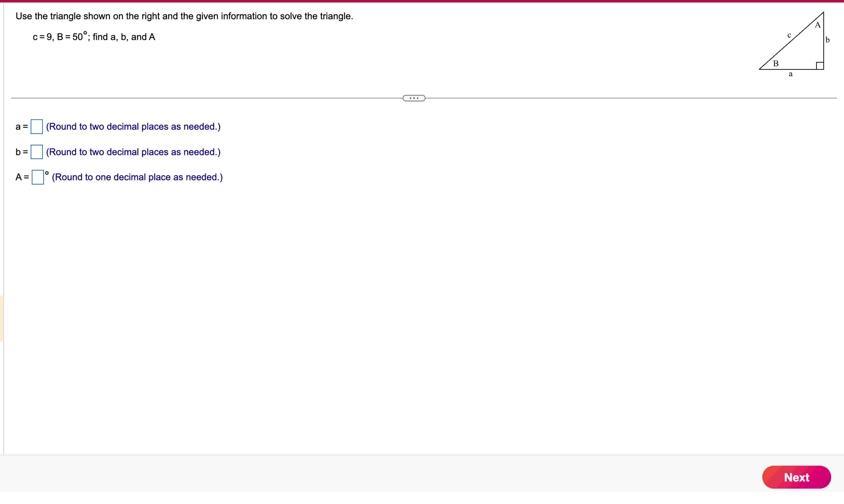Click angle label B in the triangle
Screen dimensions: 844x504
pyautogui.click(x=776, y=63)
